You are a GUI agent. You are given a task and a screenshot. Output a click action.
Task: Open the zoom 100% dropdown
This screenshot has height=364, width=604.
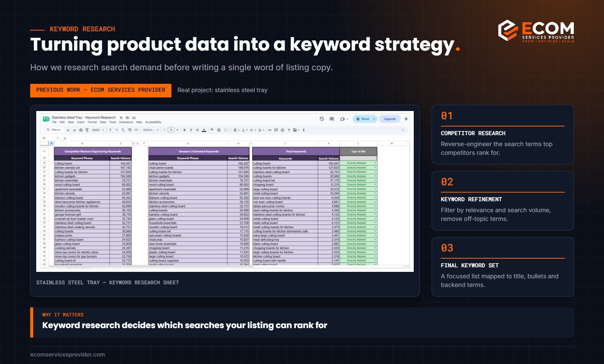(x=97, y=130)
